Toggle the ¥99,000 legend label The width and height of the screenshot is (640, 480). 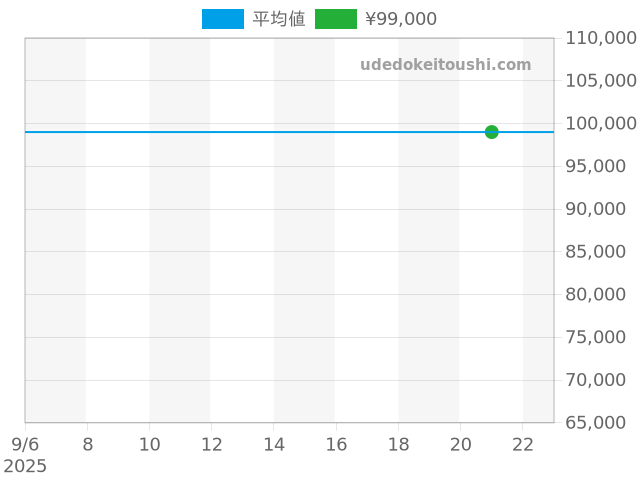[400, 19]
